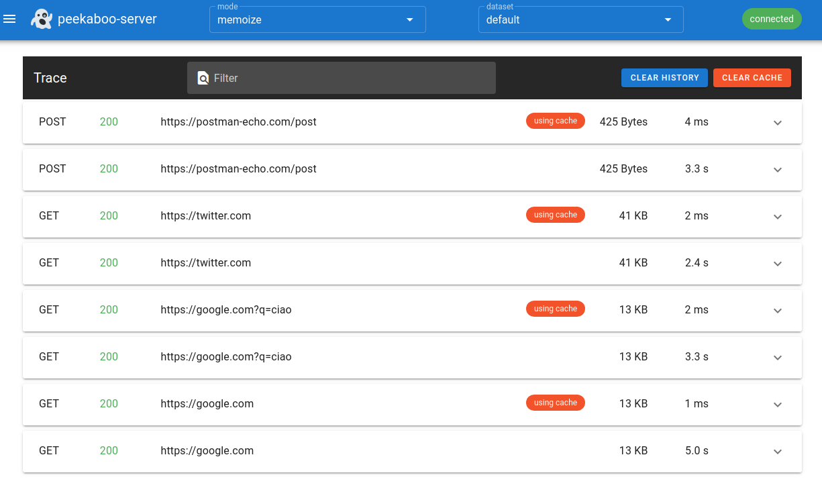The height and width of the screenshot is (504, 822).
Task: Click the CLEAR CACHE button
Action: (752, 78)
